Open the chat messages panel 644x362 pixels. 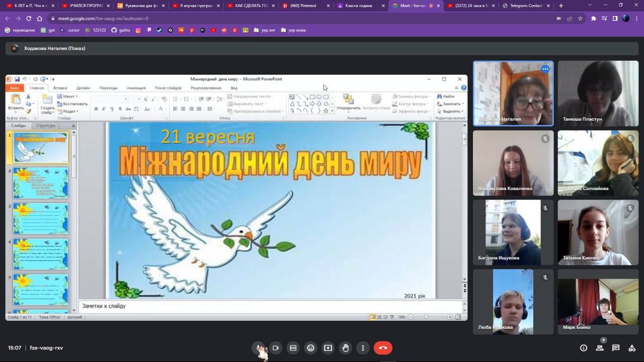616,348
